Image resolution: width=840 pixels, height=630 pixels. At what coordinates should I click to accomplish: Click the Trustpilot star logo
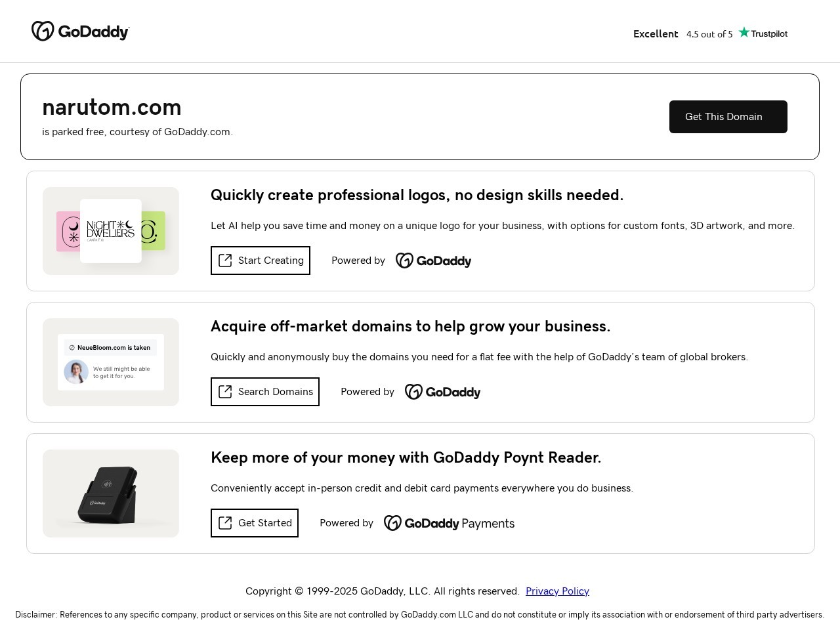763,33
